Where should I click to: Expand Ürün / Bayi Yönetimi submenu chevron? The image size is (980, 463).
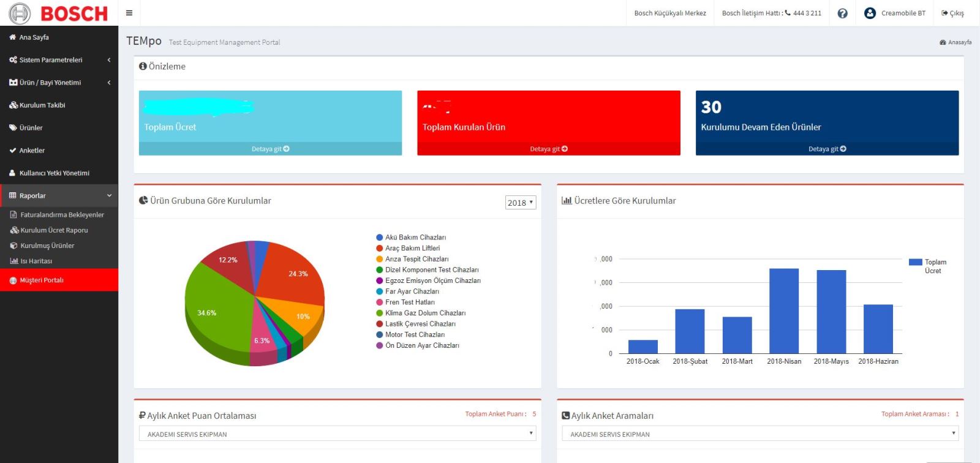pyautogui.click(x=109, y=83)
